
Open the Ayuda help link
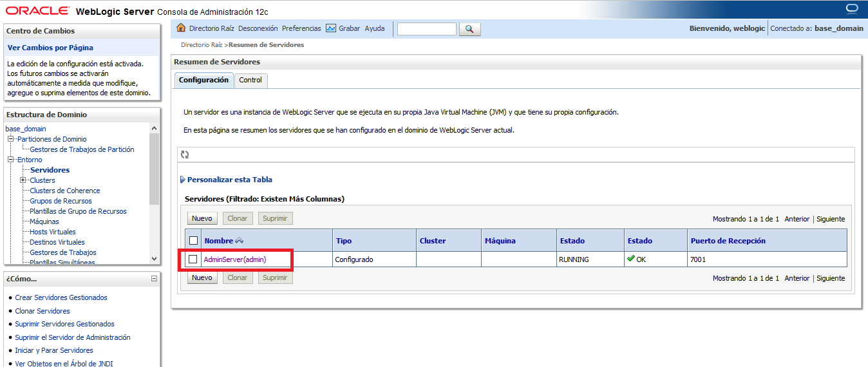(x=375, y=28)
